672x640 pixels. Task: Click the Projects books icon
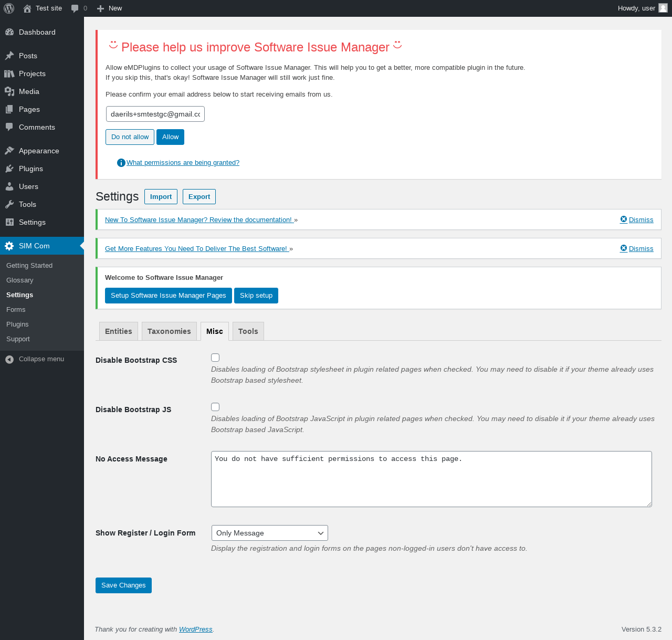tap(9, 74)
